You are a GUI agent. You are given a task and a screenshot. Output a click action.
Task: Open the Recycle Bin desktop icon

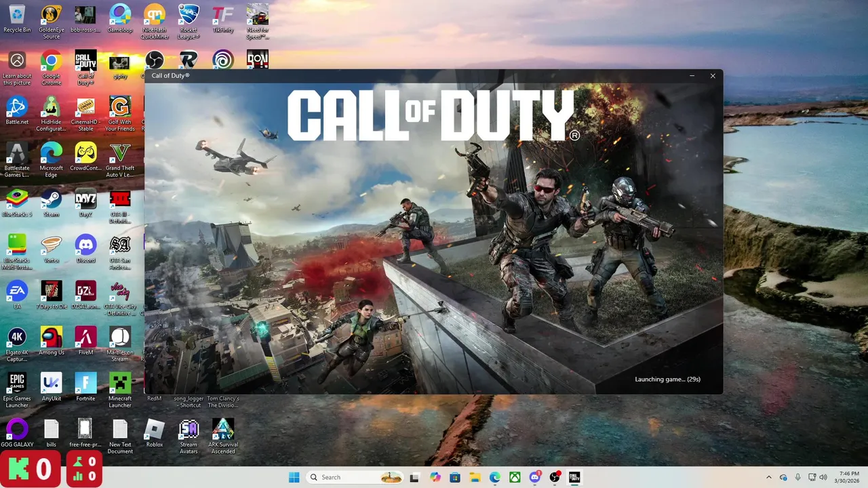17,19
